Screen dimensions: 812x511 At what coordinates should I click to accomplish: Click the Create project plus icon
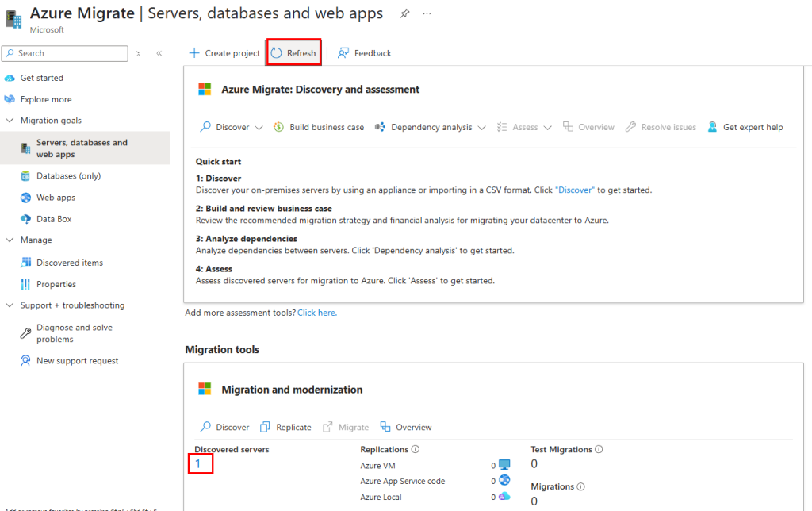pyautogui.click(x=194, y=53)
